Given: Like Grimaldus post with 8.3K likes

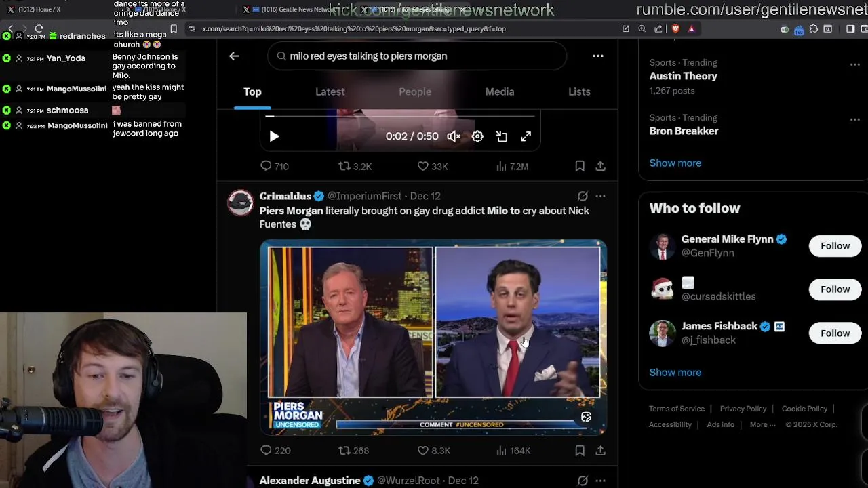Looking at the screenshot, I should coord(433,451).
